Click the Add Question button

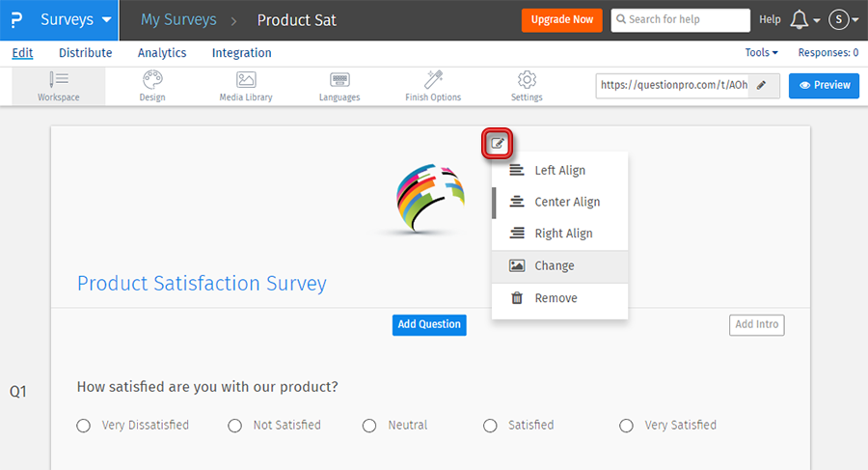[429, 324]
